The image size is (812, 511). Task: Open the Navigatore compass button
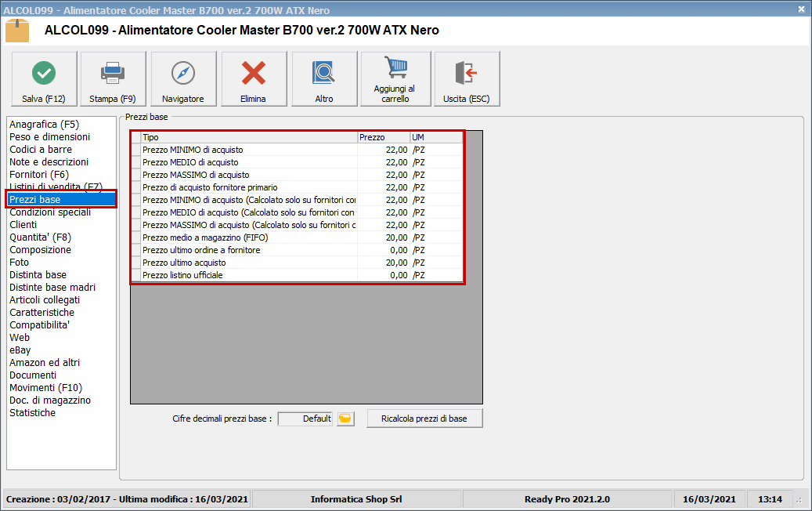coord(183,79)
